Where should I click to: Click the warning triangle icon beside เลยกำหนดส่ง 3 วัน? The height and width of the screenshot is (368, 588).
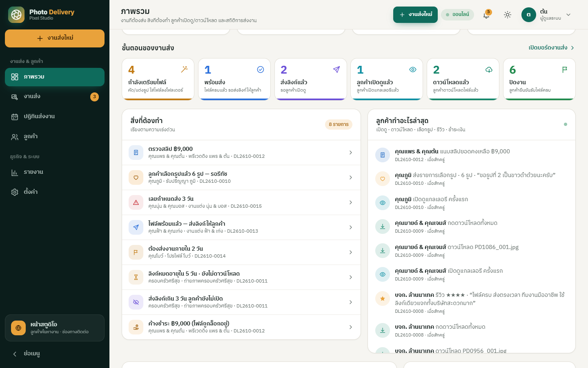pos(136,202)
